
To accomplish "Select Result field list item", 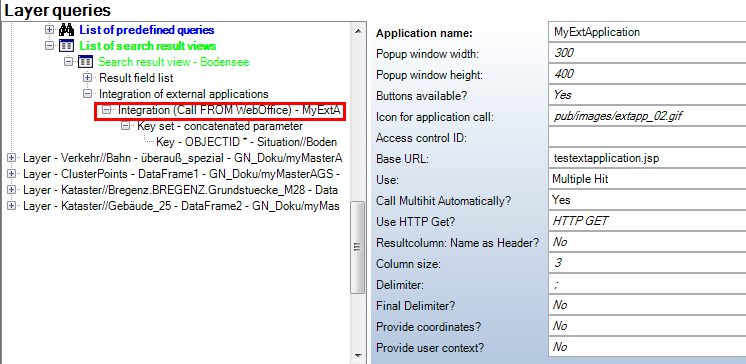I will pos(136,78).
